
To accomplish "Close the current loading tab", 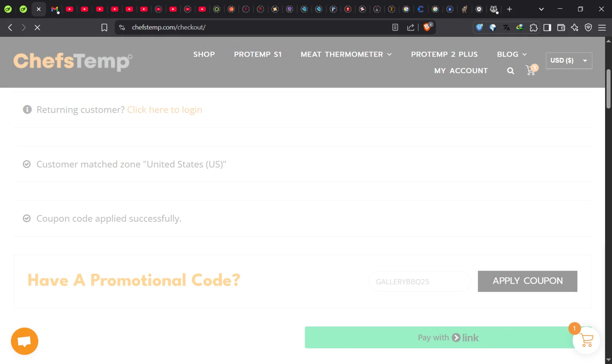I will (x=39, y=9).
